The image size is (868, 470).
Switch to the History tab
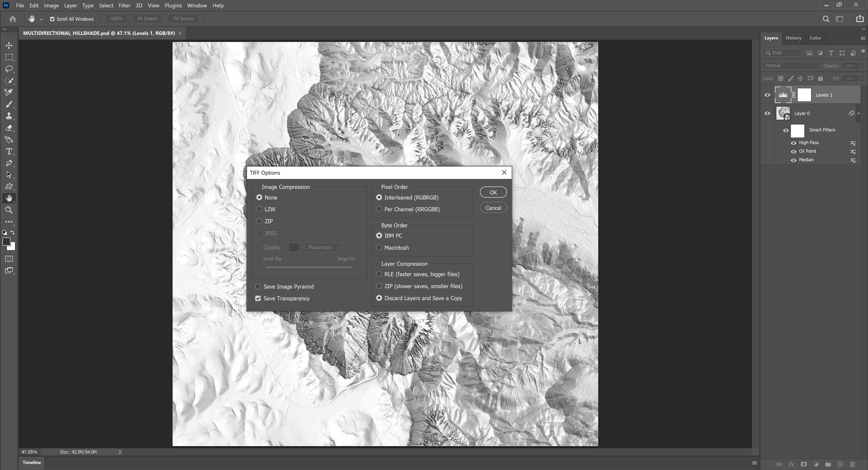[793, 38]
